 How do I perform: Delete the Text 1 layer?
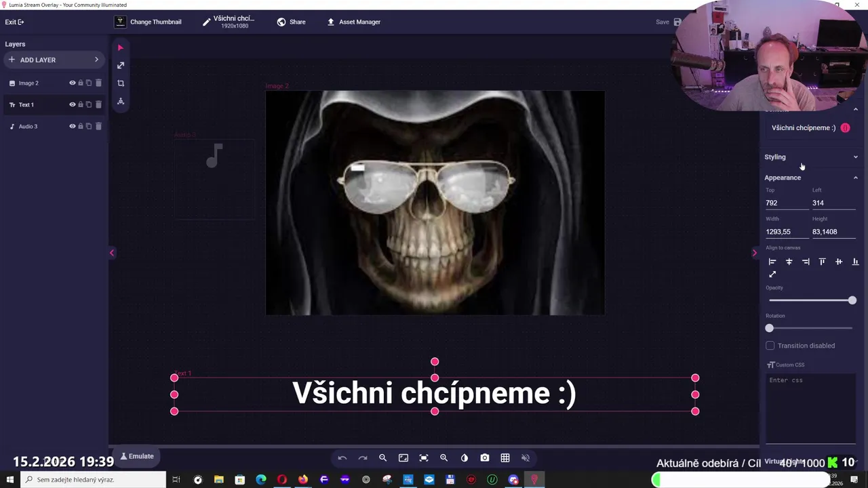coord(98,104)
